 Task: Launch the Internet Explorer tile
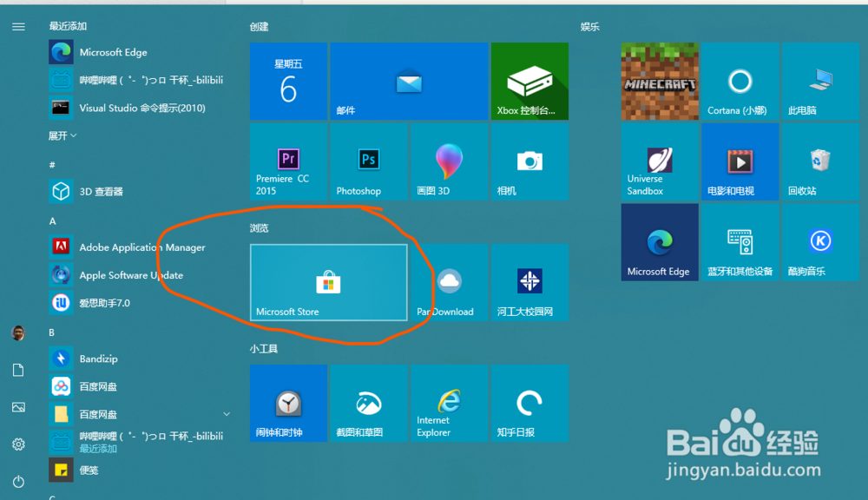449,403
